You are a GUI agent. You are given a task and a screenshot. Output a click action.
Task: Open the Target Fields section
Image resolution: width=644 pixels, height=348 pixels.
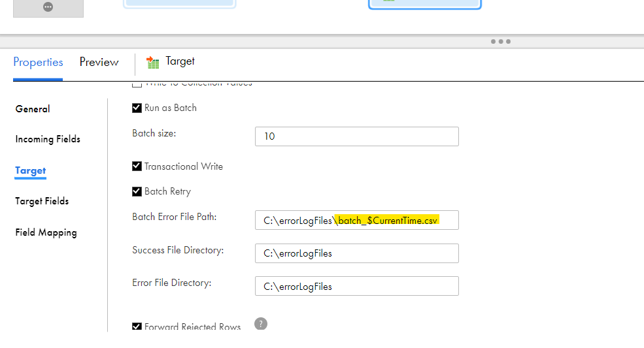coord(42,201)
